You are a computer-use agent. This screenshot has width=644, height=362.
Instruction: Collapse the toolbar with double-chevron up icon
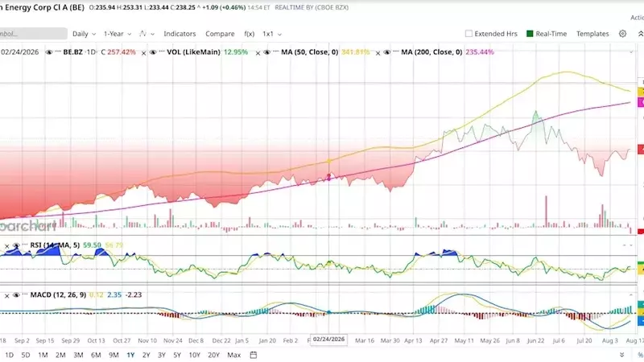click(641, 34)
